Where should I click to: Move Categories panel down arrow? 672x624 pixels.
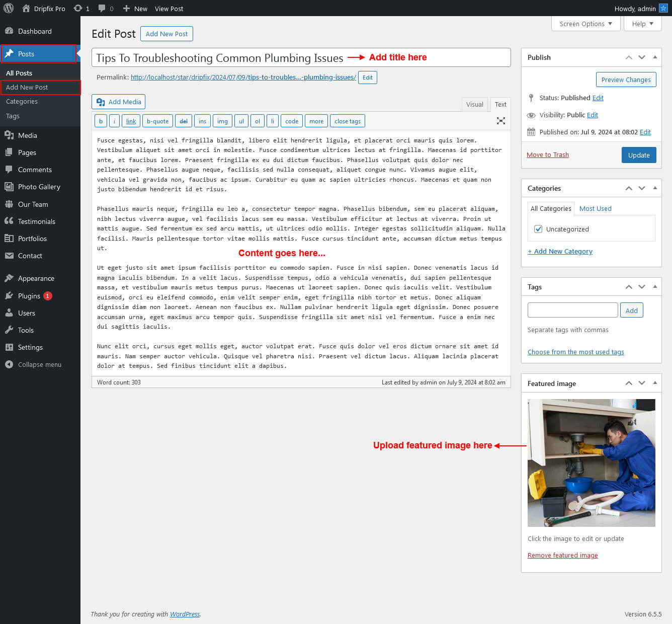pyautogui.click(x=642, y=188)
